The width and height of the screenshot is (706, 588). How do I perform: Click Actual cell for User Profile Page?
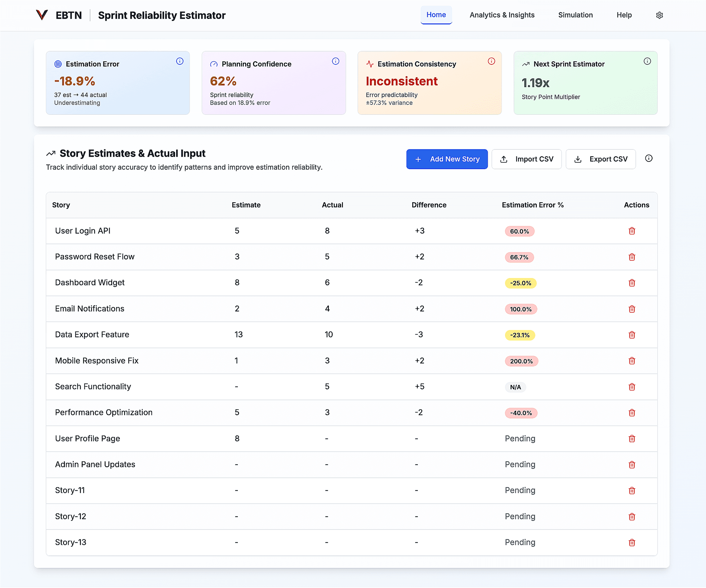[326, 439]
